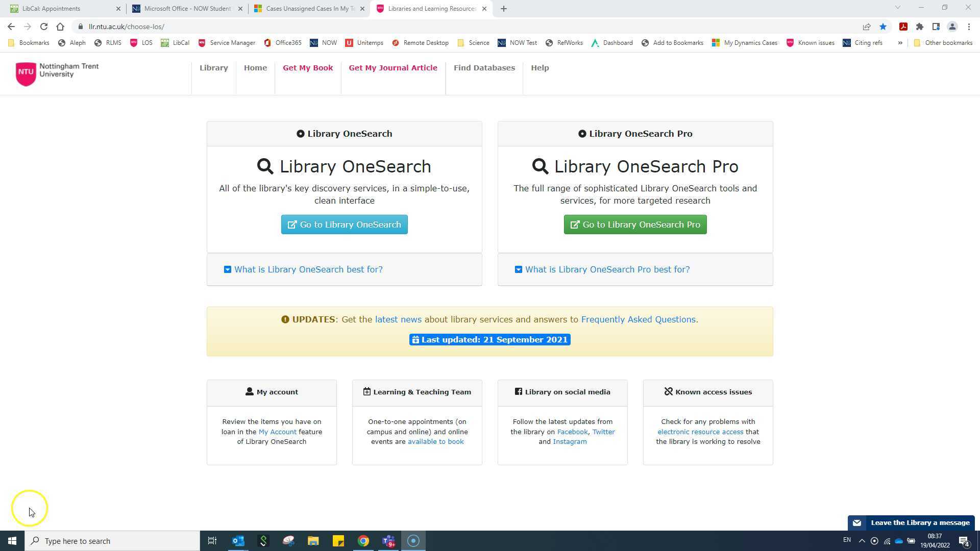Reload the page with refresh icon

[x=44, y=27]
